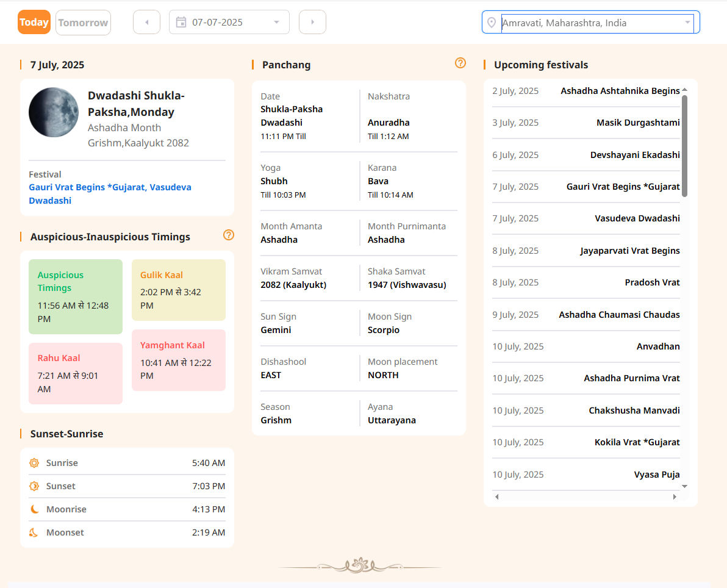Go to the next day arrow
This screenshot has height=588, width=727.
tap(312, 23)
